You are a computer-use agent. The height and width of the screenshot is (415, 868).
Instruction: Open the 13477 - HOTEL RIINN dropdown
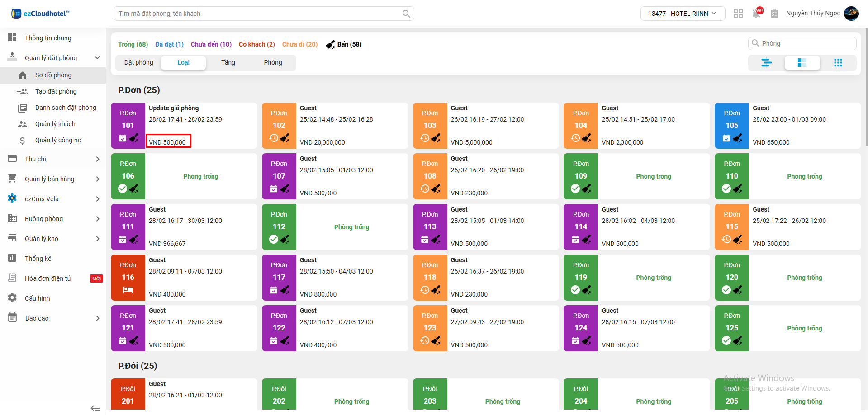pyautogui.click(x=682, y=14)
